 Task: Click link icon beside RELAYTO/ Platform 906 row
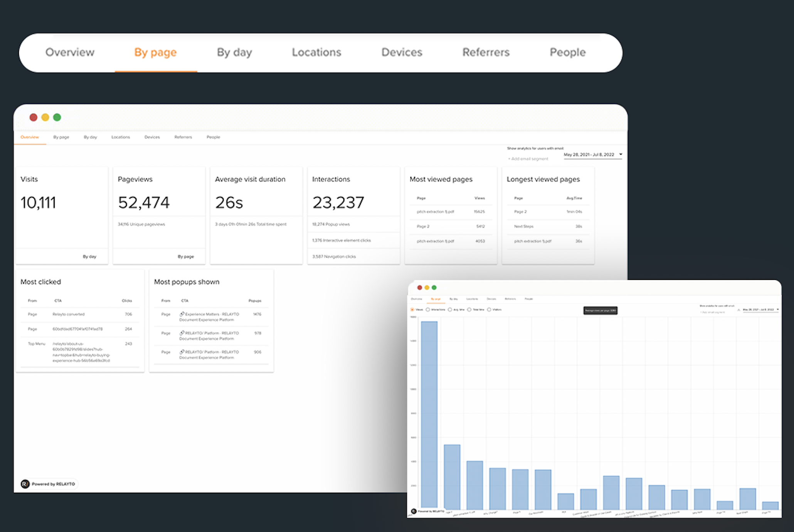[x=182, y=352]
